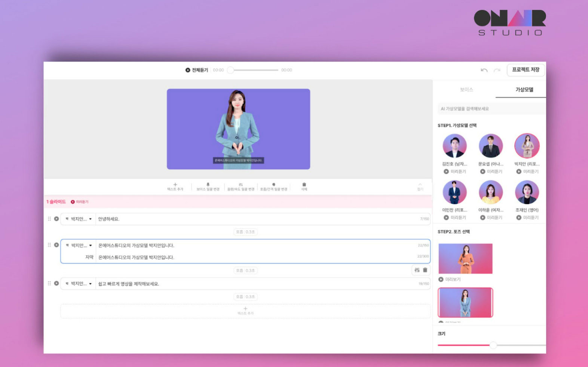The height and width of the screenshot is (367, 588).
Task: Click 쉽고 빠르게 영상을 제작해보세요 text field
Action: click(263, 284)
